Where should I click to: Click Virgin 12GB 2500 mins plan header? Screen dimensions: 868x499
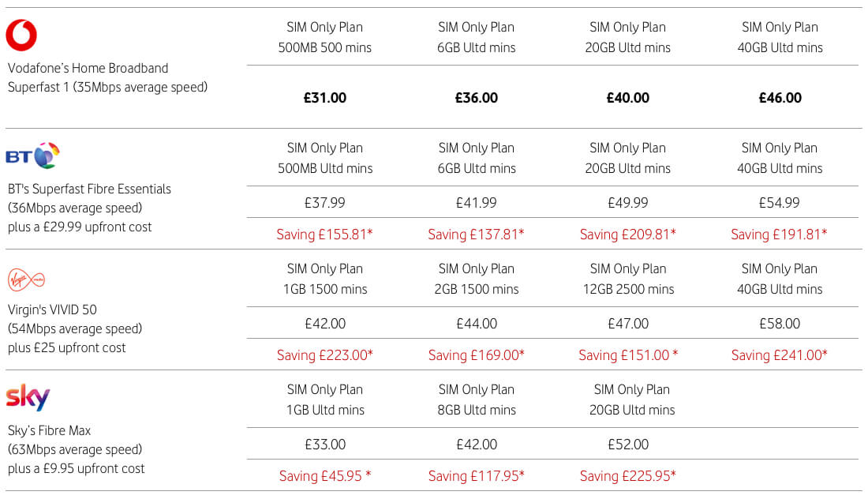coord(628,279)
